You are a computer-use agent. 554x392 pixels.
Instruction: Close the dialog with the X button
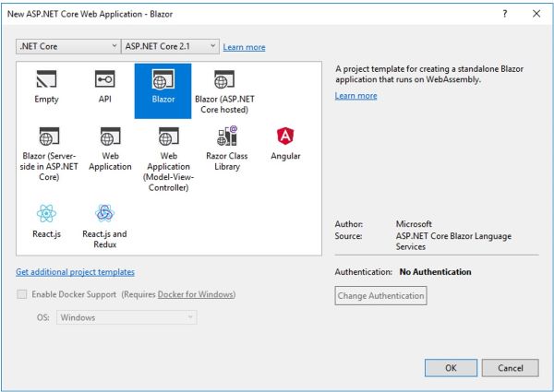pyautogui.click(x=536, y=14)
